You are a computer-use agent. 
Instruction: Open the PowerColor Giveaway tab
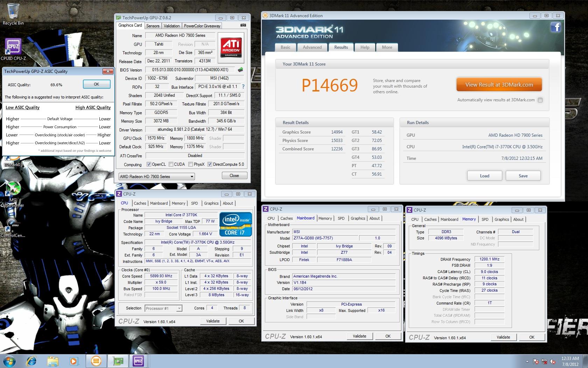[x=202, y=26]
